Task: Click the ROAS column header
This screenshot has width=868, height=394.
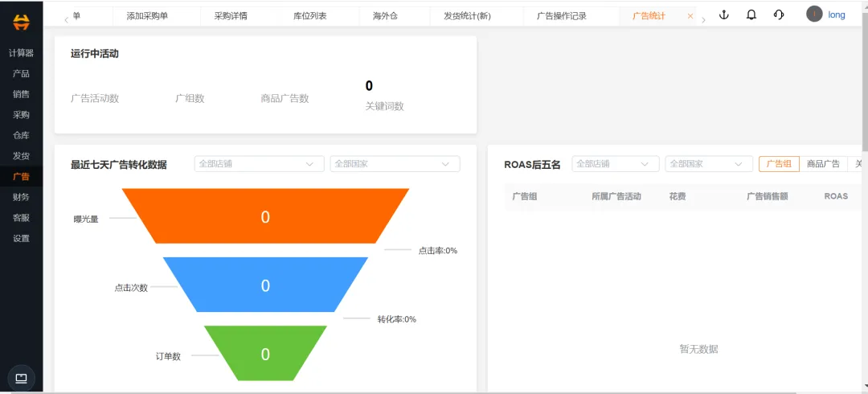Action: click(x=836, y=196)
